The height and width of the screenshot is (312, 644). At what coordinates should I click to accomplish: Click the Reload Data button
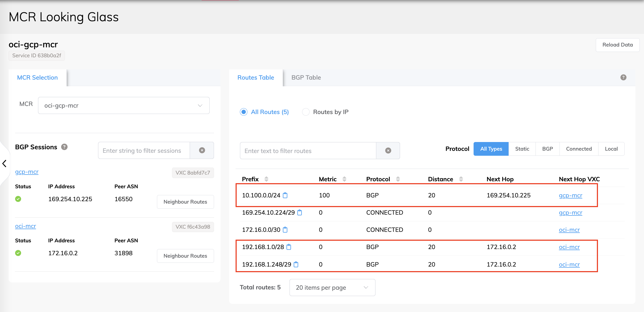click(617, 45)
